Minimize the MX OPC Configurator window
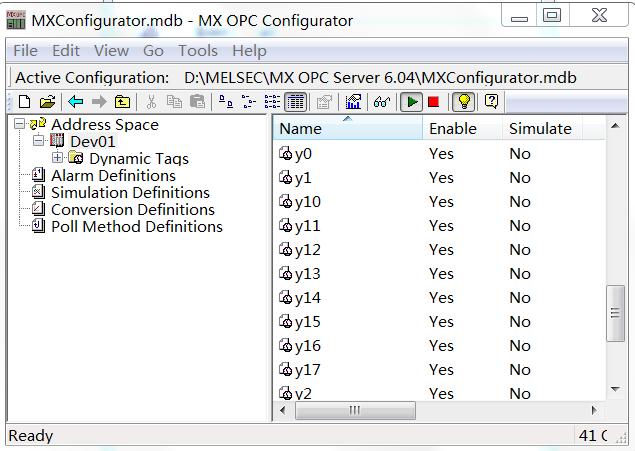 coord(519,15)
